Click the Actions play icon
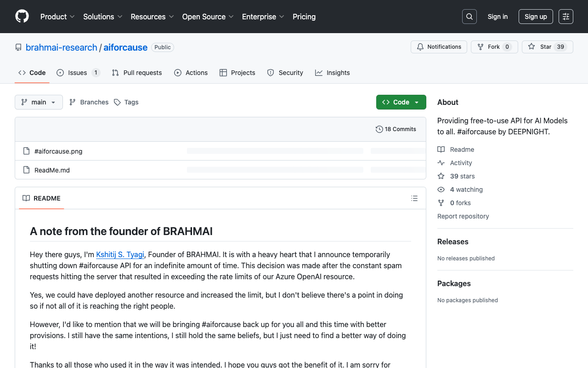 178,73
